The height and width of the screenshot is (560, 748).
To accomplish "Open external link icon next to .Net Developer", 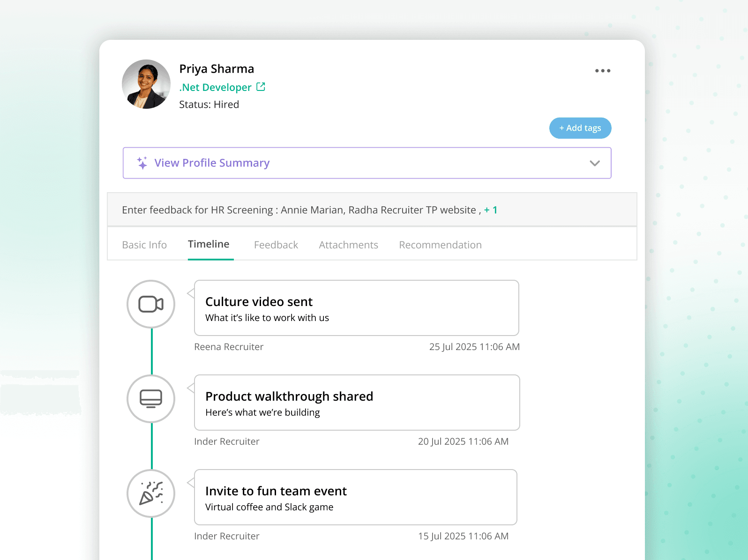I will click(x=261, y=87).
